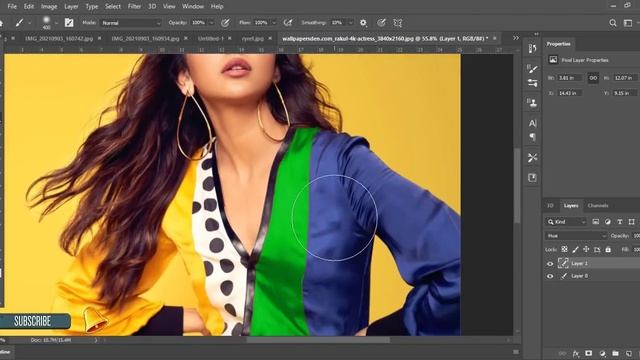Edit the width W field
This screenshot has width=640, height=360.
[570, 78]
